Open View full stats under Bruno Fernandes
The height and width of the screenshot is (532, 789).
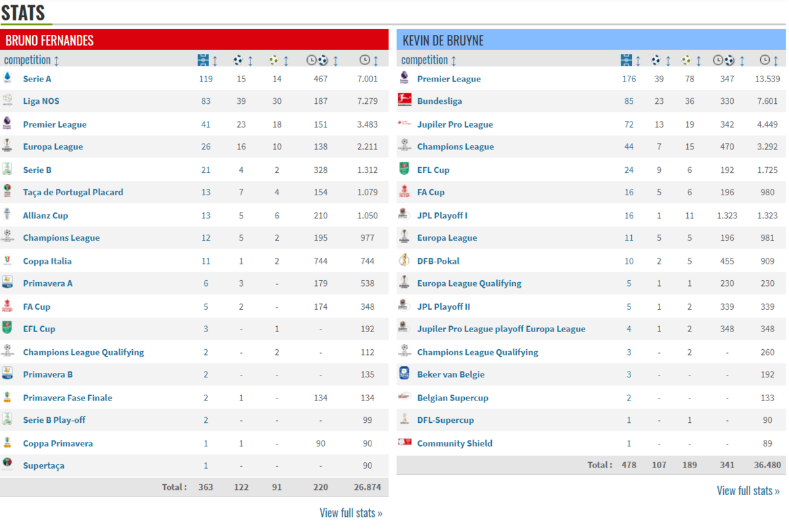[x=351, y=513]
